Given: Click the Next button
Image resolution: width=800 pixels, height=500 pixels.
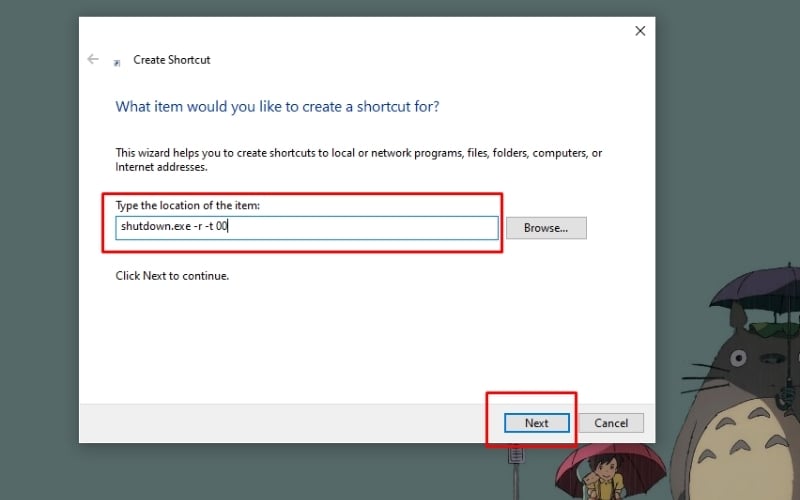Looking at the screenshot, I should point(536,423).
